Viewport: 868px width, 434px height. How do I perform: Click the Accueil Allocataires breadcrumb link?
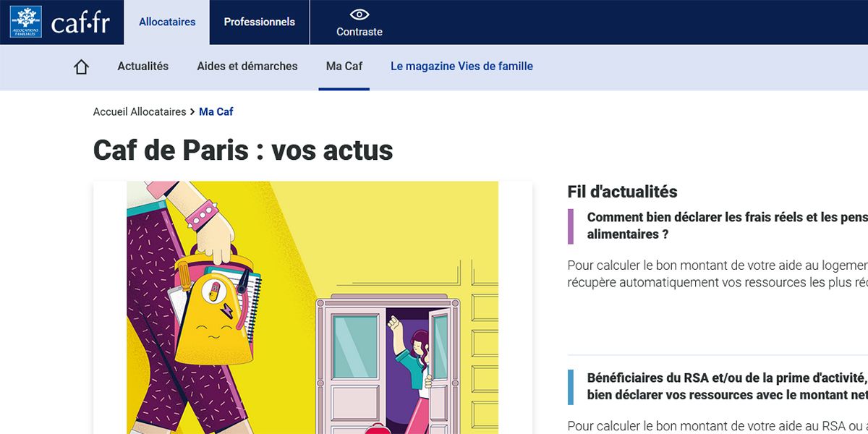140,111
